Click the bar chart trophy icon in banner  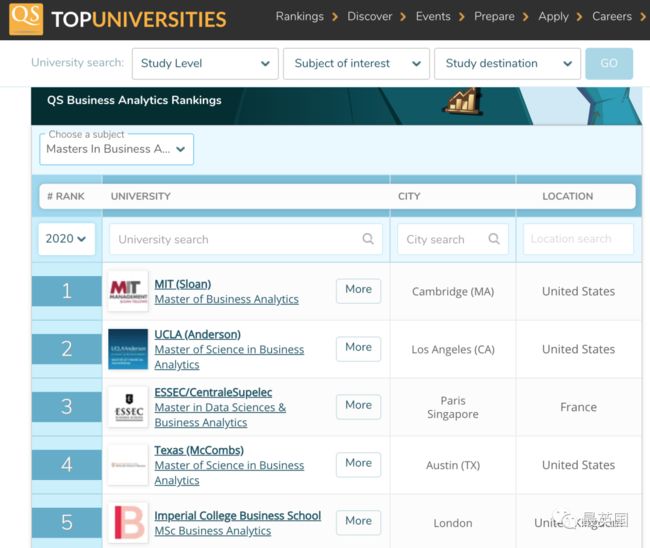(x=463, y=101)
